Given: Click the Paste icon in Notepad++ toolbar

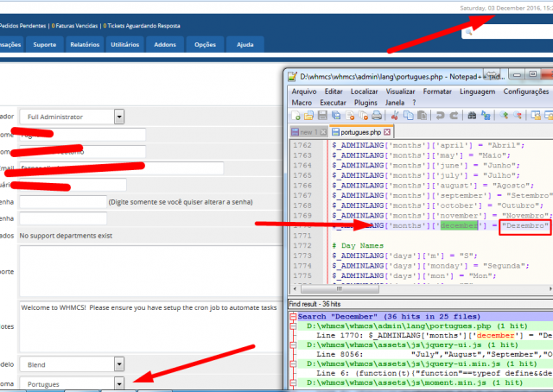Looking at the screenshot, I should click(x=422, y=116).
